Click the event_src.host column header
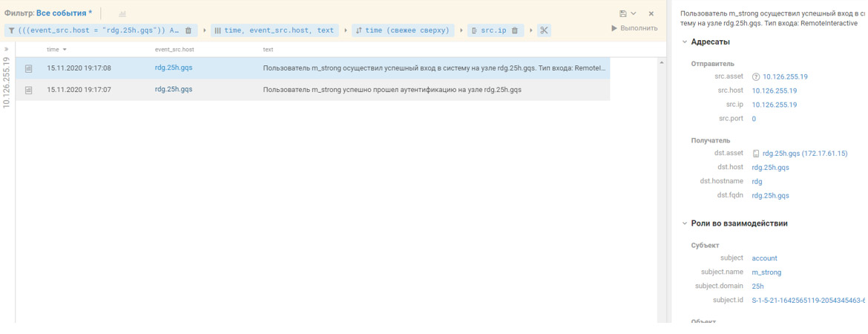 pyautogui.click(x=174, y=49)
